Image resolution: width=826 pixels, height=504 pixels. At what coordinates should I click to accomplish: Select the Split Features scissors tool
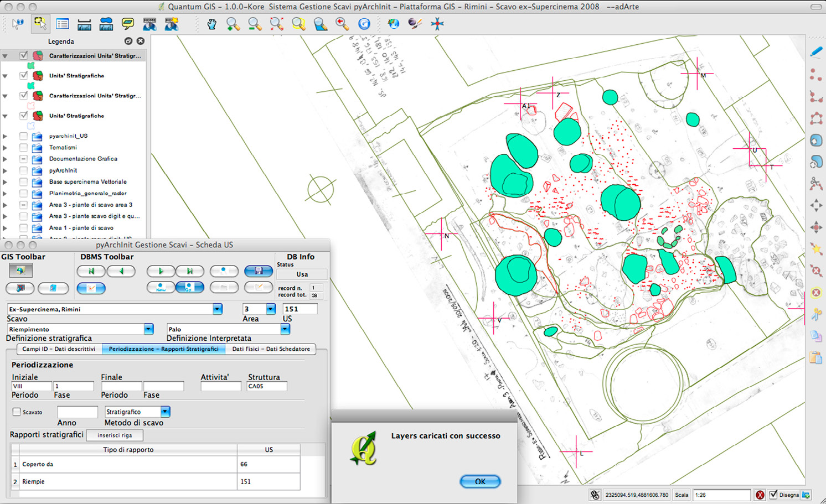pyautogui.click(x=816, y=184)
